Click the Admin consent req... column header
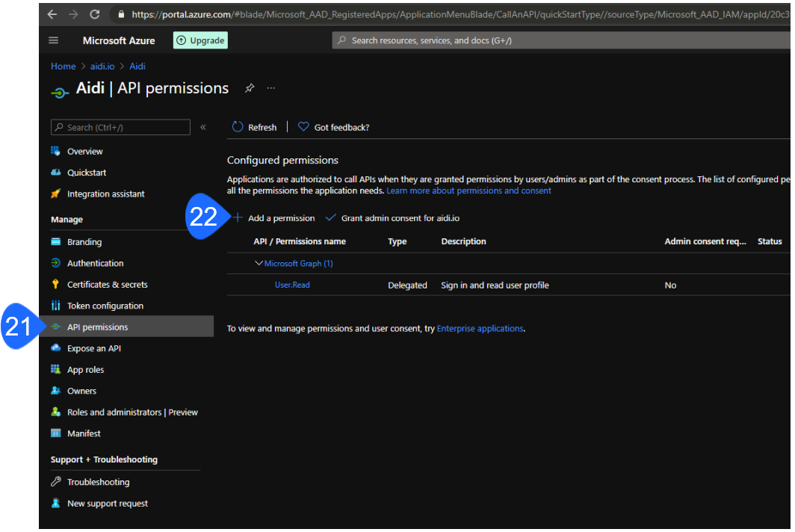795x532 pixels. point(705,241)
